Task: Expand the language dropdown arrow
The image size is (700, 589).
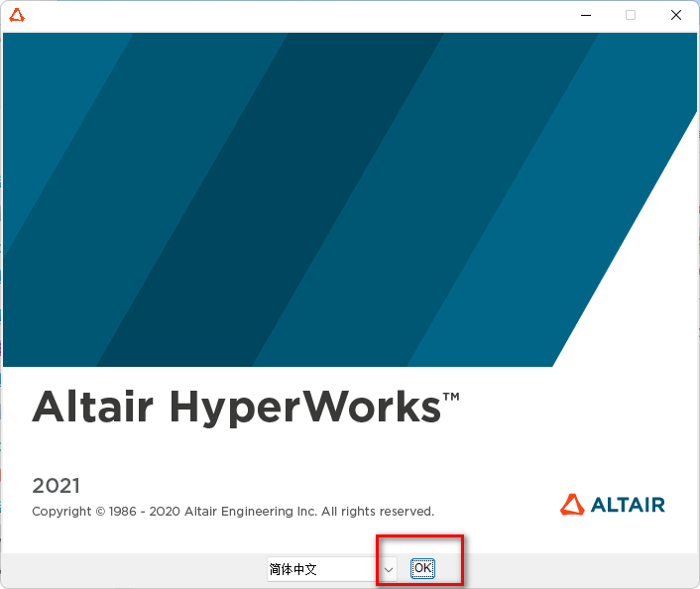Action: click(x=389, y=569)
